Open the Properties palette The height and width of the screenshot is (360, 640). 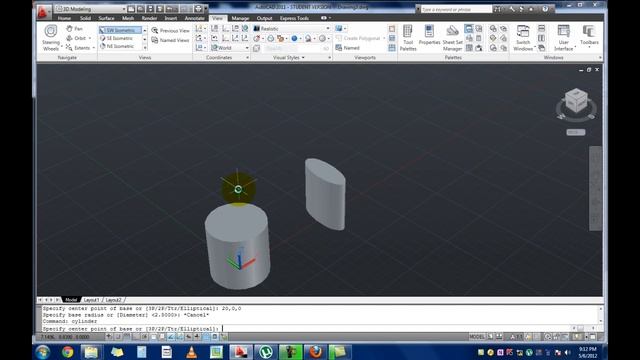pyautogui.click(x=429, y=35)
